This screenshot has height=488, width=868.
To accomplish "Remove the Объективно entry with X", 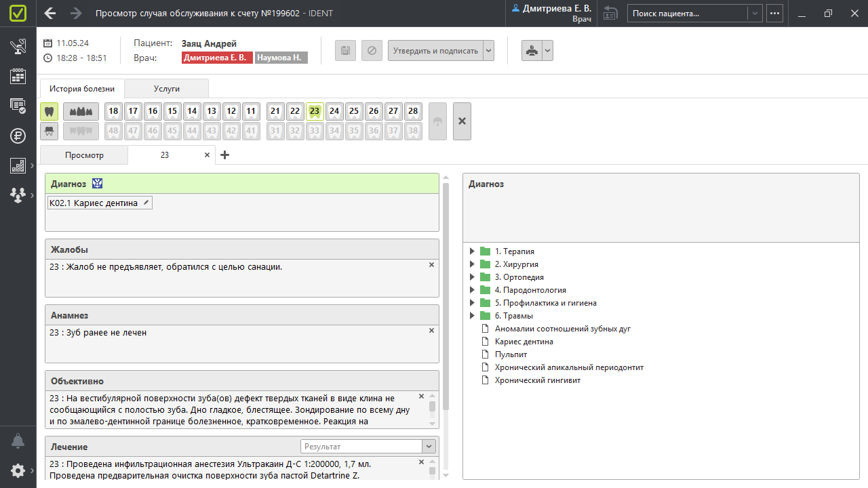I will click(x=421, y=396).
